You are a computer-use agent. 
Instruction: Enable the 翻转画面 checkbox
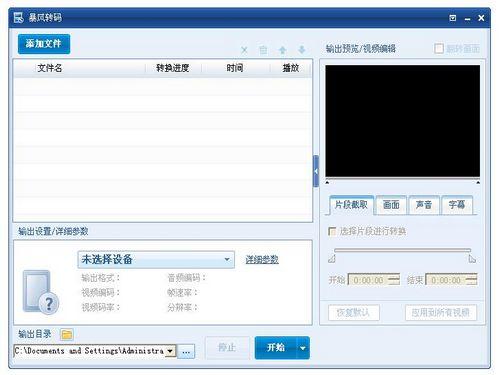pos(439,49)
